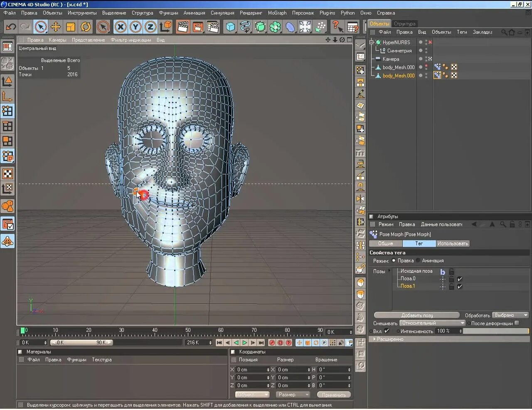Click the Добавить позу button
Image resolution: width=532 pixels, height=410 pixels.
pos(417,315)
